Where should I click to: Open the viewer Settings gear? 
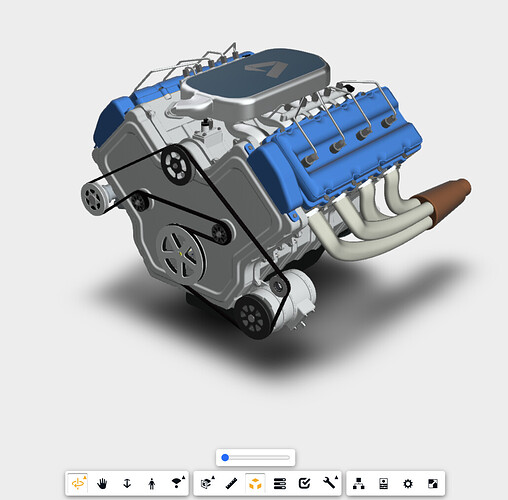tap(408, 483)
